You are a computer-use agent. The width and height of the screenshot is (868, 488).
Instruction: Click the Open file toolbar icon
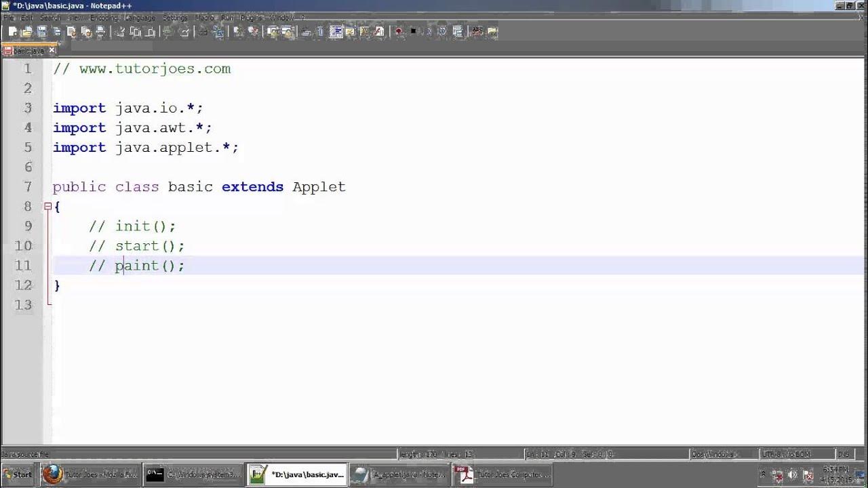(27, 31)
